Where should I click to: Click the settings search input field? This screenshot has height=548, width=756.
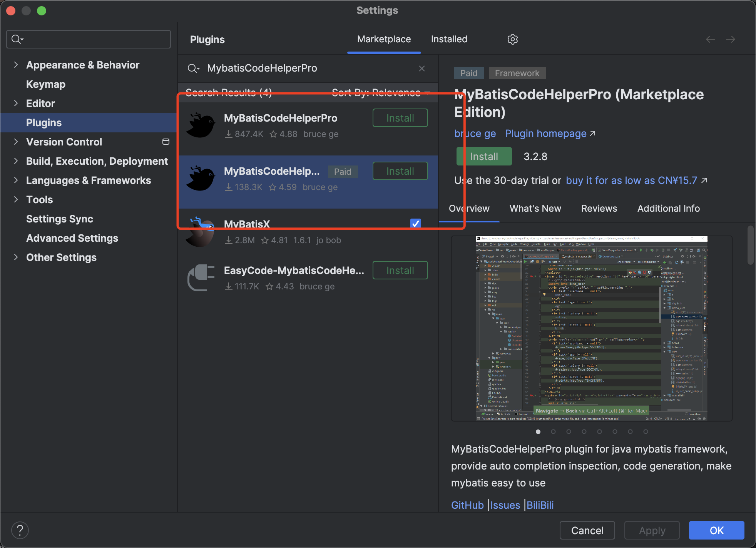(x=89, y=39)
